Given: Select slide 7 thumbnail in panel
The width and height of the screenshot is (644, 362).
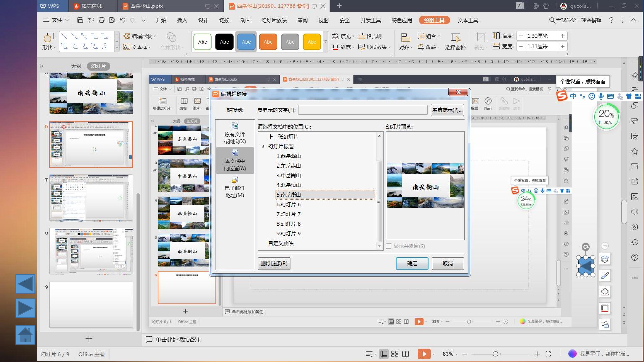Looking at the screenshot, I should (x=91, y=198).
